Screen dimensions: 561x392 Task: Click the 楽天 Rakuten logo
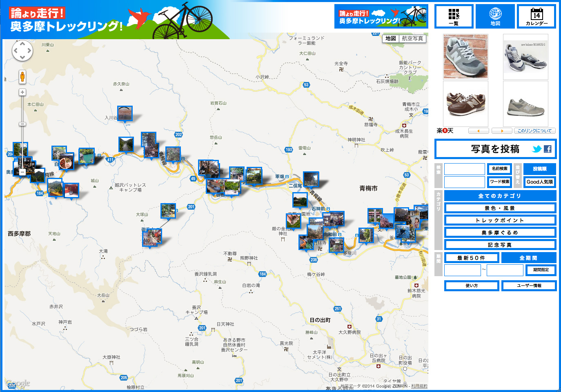pos(445,131)
